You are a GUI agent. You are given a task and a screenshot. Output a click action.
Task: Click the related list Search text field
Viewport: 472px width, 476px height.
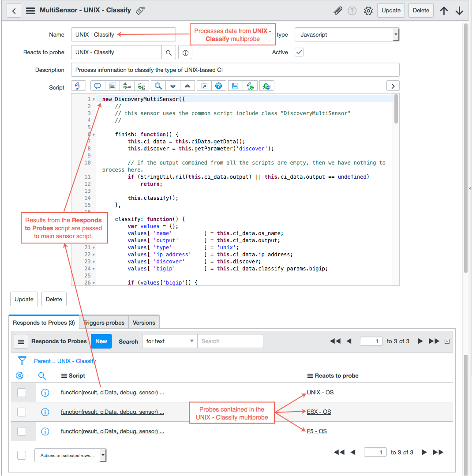coord(230,341)
